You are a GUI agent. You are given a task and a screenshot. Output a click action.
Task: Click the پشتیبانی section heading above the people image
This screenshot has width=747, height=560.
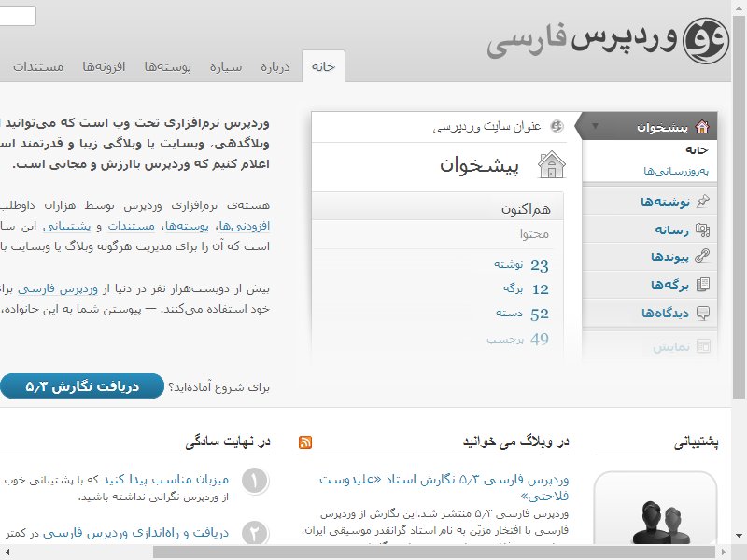[x=696, y=442]
